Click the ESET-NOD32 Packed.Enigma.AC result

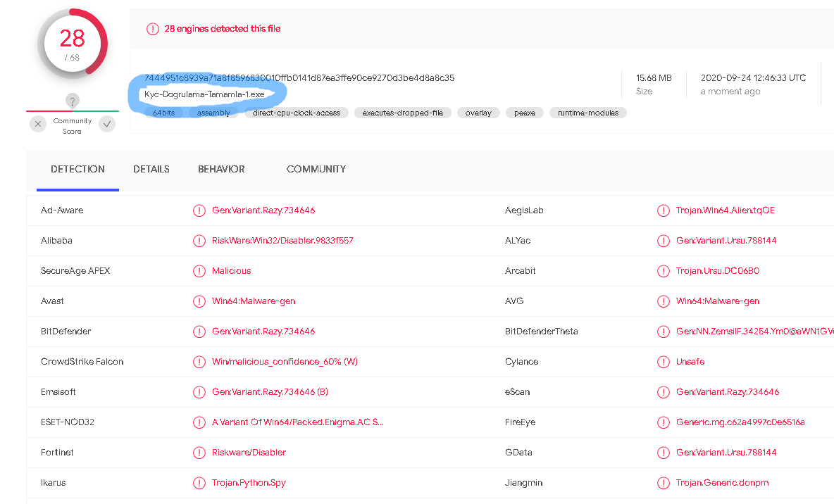click(298, 422)
